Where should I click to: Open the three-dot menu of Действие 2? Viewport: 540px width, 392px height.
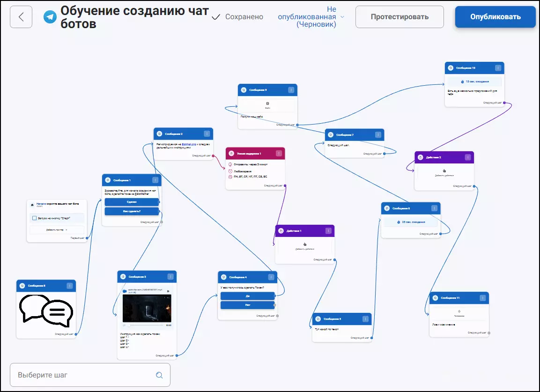pos(468,157)
